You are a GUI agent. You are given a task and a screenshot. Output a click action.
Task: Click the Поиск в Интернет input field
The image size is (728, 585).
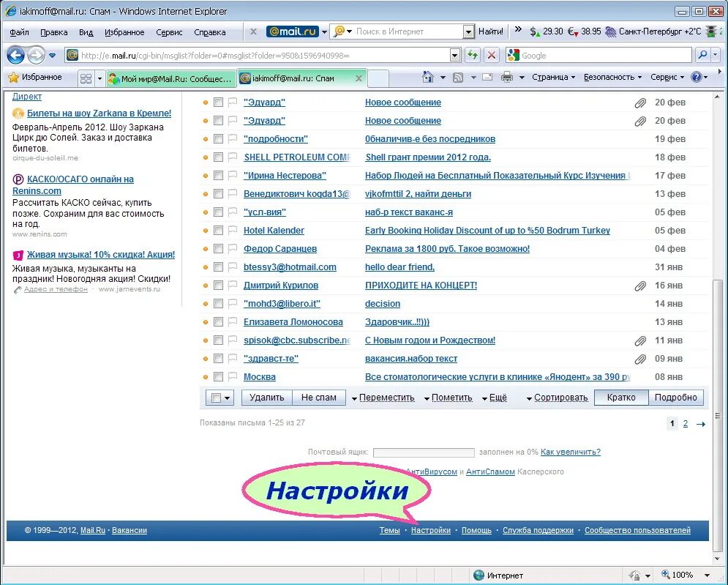click(x=408, y=31)
